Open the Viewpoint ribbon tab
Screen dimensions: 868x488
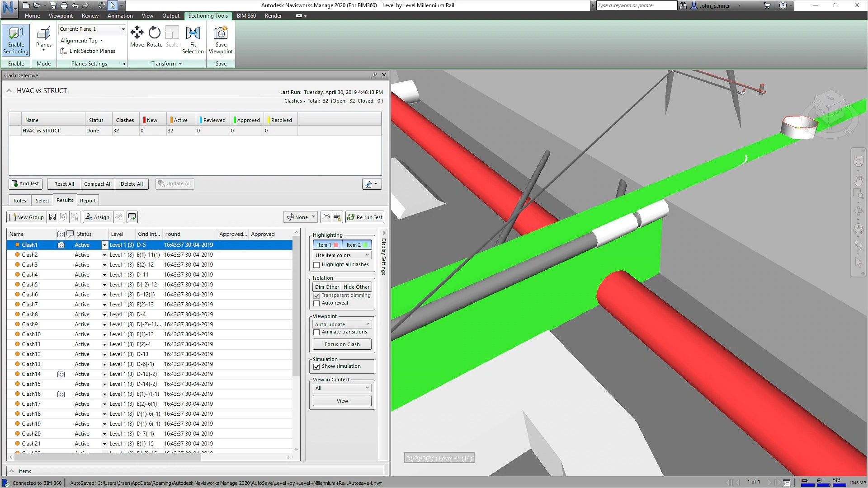coord(61,16)
